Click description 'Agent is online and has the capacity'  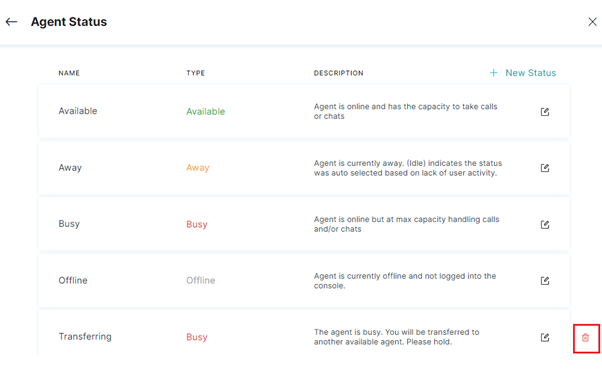[405, 111]
